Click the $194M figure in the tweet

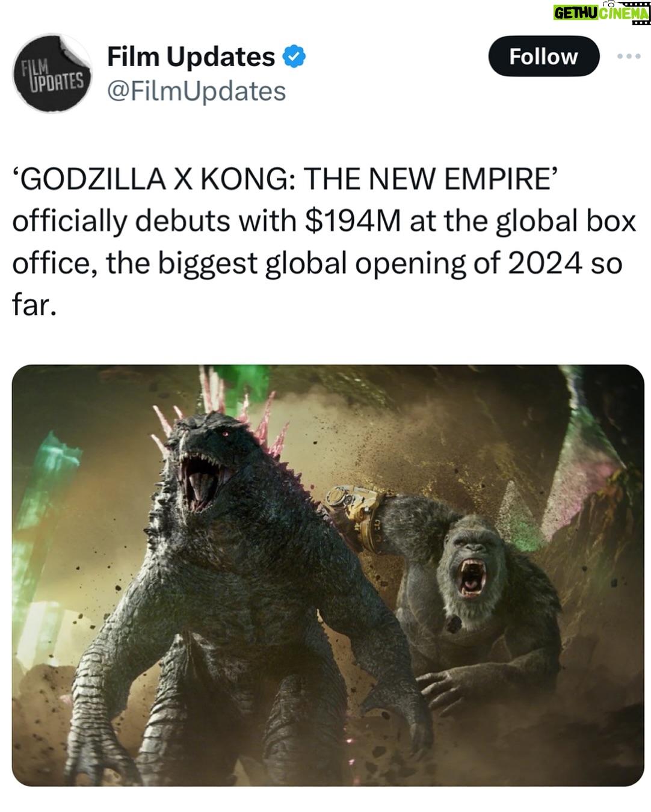[353, 221]
